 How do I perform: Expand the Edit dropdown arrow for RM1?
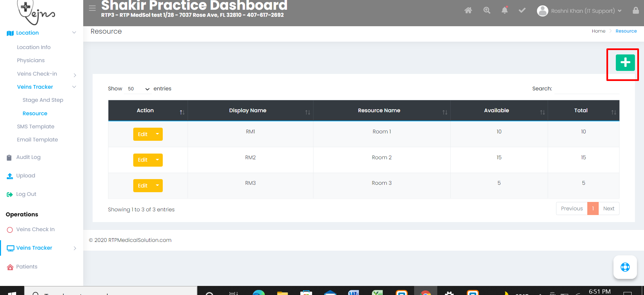click(157, 134)
